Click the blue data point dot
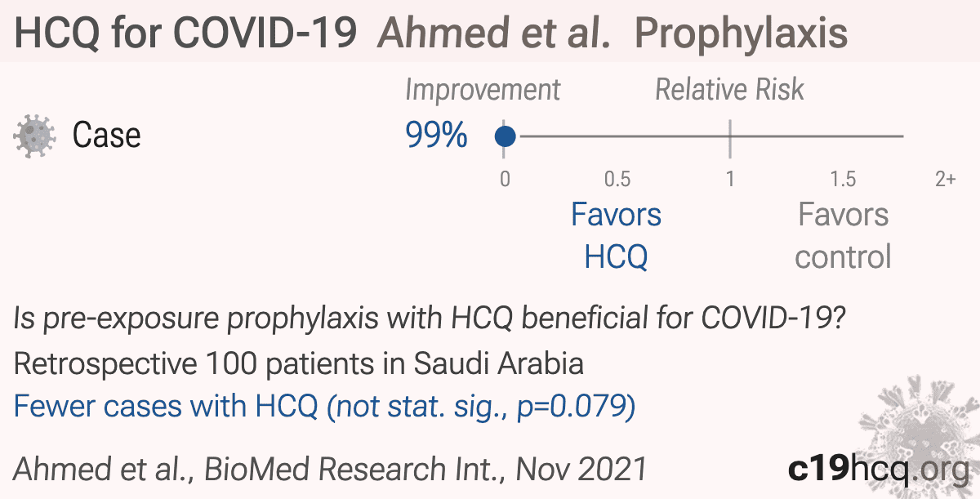 [x=506, y=136]
